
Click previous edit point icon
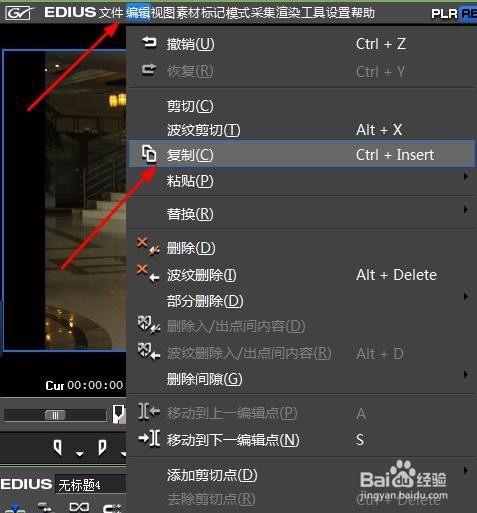pos(149,411)
